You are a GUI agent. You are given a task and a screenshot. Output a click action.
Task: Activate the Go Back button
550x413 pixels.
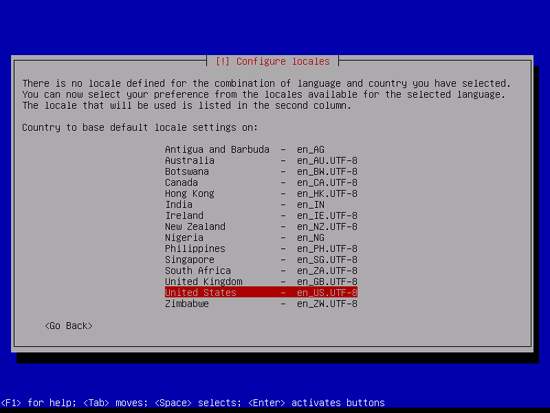pyautogui.click(x=69, y=326)
